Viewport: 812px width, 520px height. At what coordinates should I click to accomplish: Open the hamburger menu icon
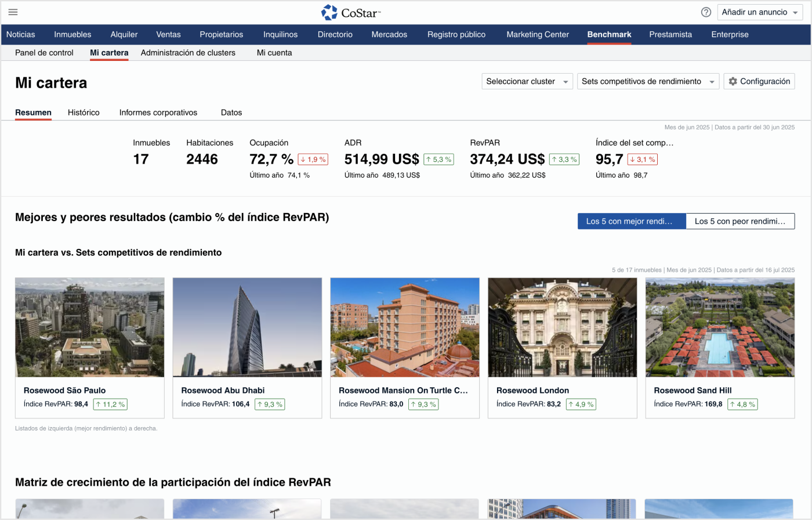click(13, 12)
